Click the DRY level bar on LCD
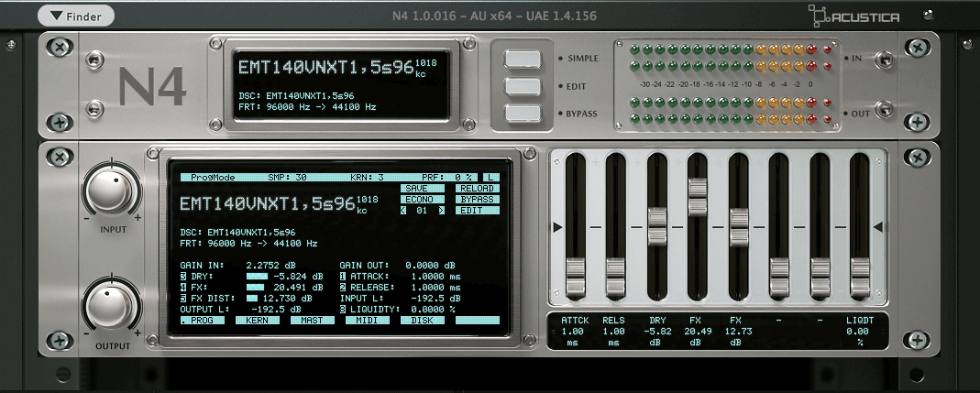Viewport: 980px width, 393px height. (x=257, y=276)
